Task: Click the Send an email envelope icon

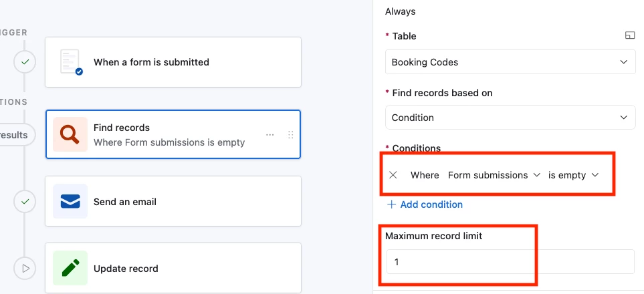Action: click(x=70, y=201)
